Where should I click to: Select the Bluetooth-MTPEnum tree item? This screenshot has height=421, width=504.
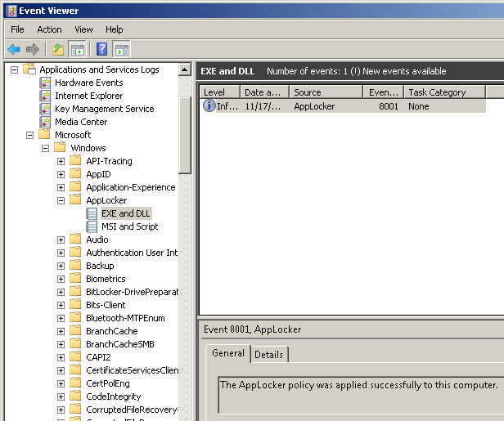pyautogui.click(x=125, y=318)
